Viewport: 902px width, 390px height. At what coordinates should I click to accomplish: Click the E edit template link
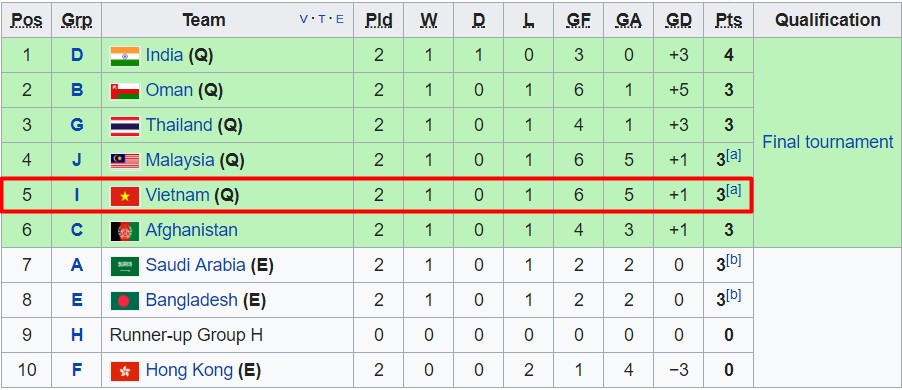click(x=340, y=20)
